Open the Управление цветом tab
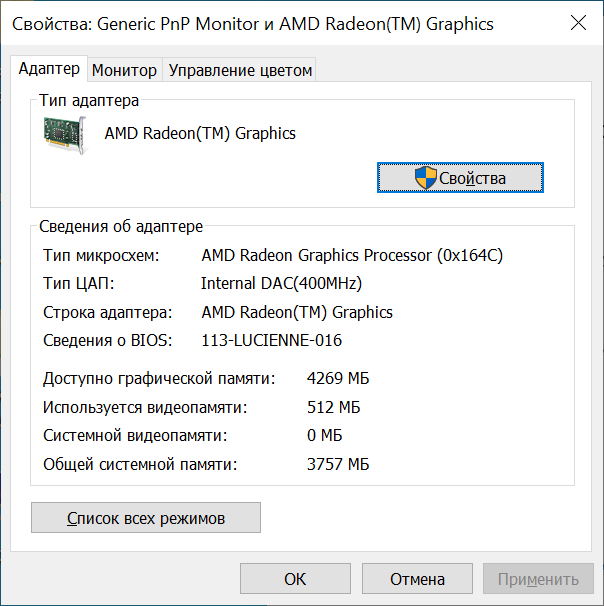604x606 pixels. (240, 70)
